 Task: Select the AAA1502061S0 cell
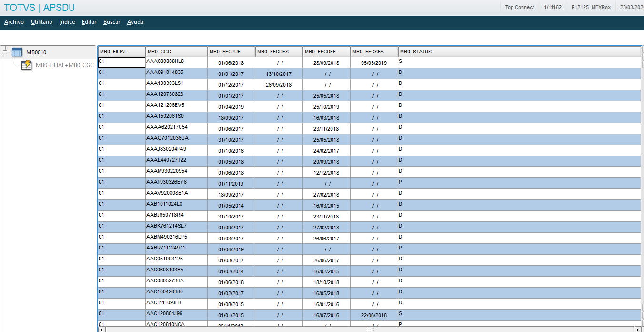176,117
